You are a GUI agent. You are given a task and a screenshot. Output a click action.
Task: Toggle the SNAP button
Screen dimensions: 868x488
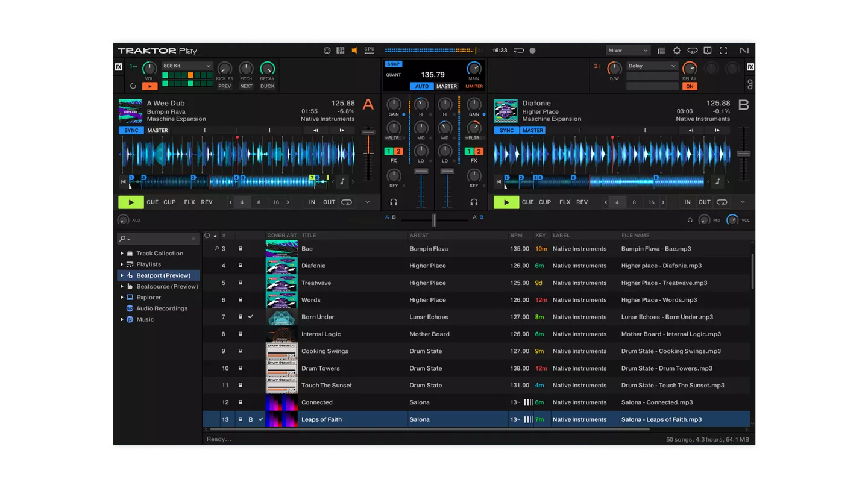pyautogui.click(x=394, y=64)
